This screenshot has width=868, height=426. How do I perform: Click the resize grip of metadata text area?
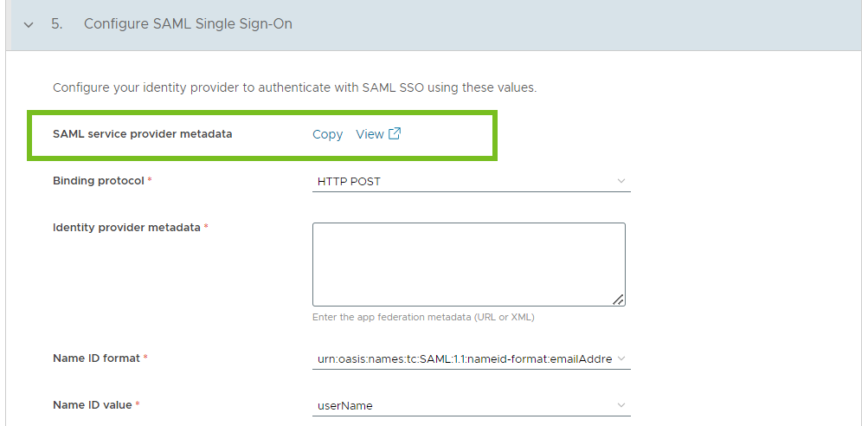tap(619, 299)
